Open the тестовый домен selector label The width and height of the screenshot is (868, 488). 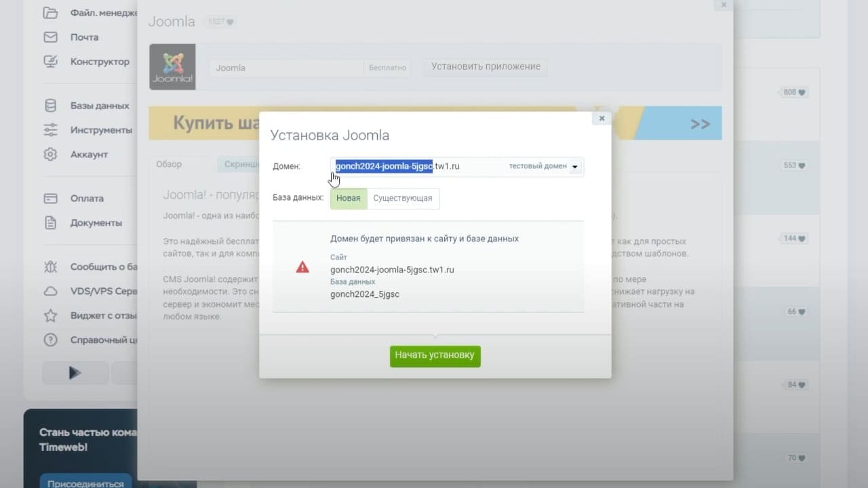coord(538,166)
